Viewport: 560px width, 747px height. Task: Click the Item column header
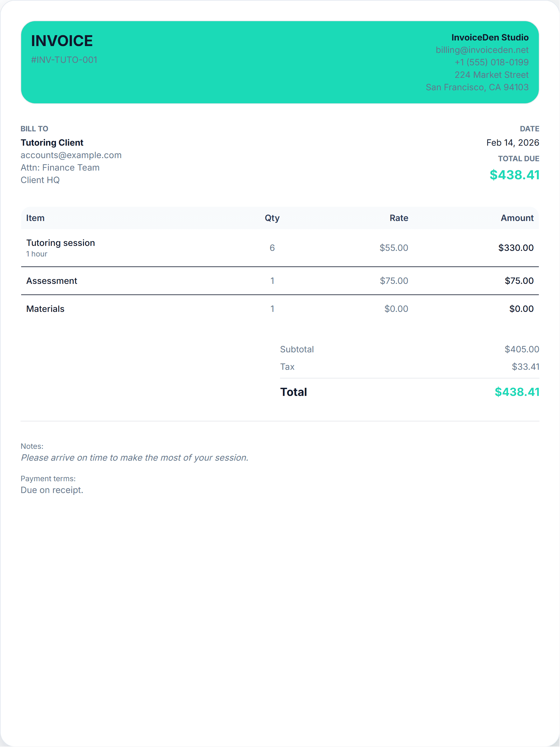tap(35, 218)
